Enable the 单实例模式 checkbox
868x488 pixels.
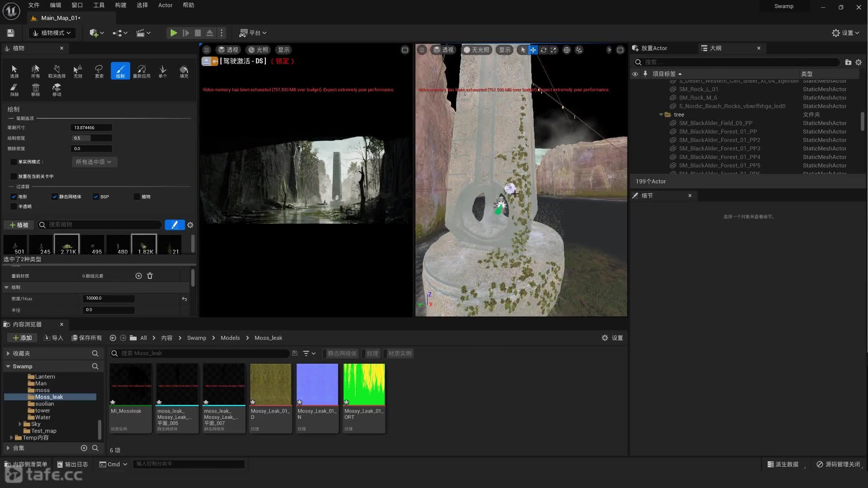14,162
